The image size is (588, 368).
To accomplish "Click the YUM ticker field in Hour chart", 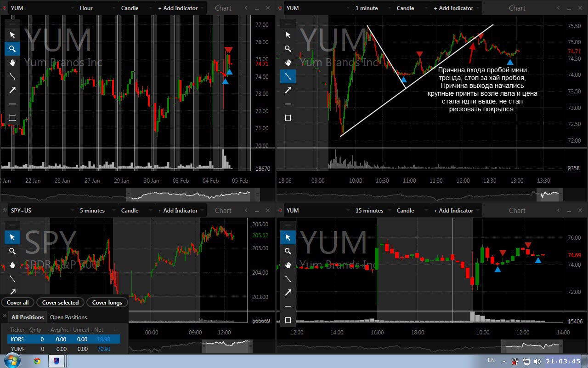I will coord(42,8).
